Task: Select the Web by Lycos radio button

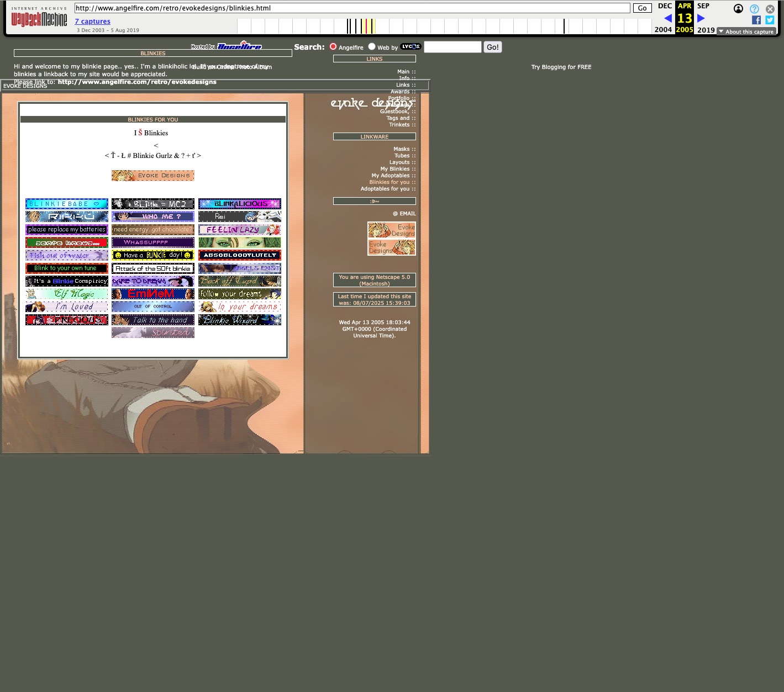Action: click(x=372, y=47)
